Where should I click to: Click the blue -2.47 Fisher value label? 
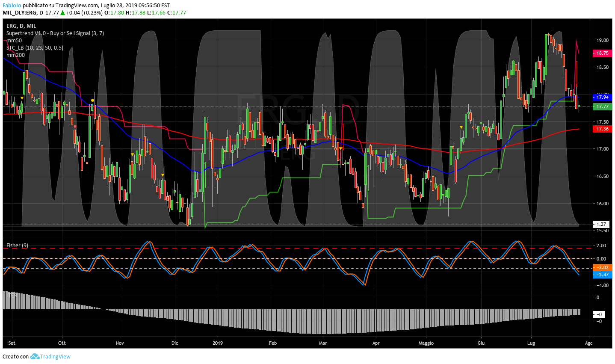click(602, 275)
